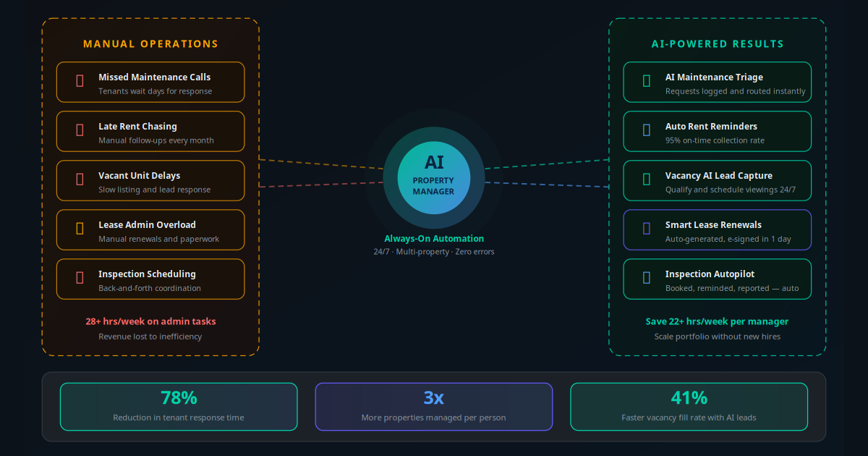
Task: Click 'Slow listing and lead response' text
Action: tap(155, 190)
